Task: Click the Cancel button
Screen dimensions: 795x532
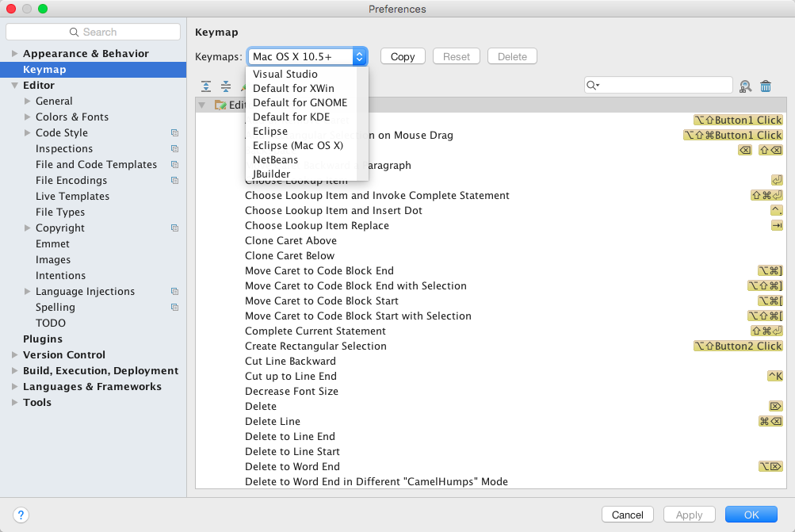Action: 628,515
